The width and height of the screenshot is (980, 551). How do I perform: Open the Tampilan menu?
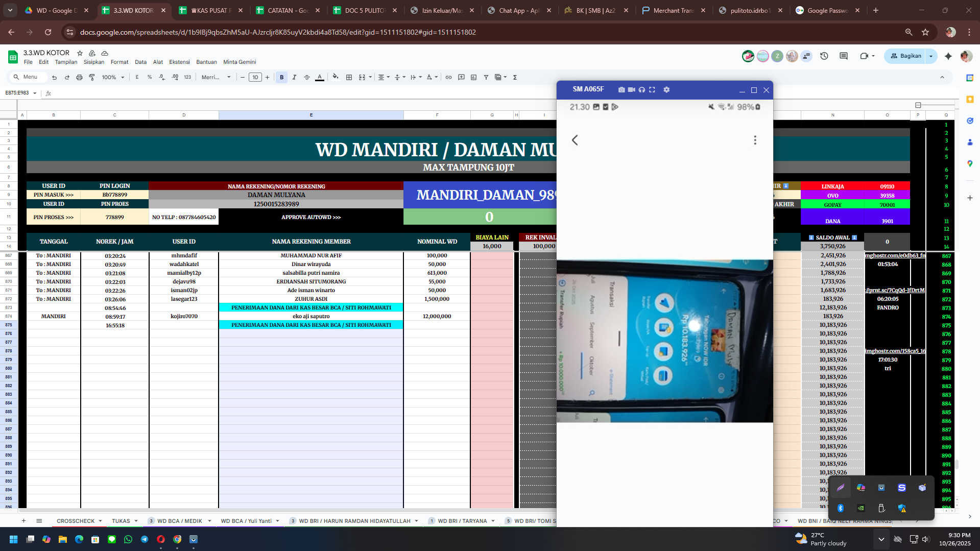point(66,62)
